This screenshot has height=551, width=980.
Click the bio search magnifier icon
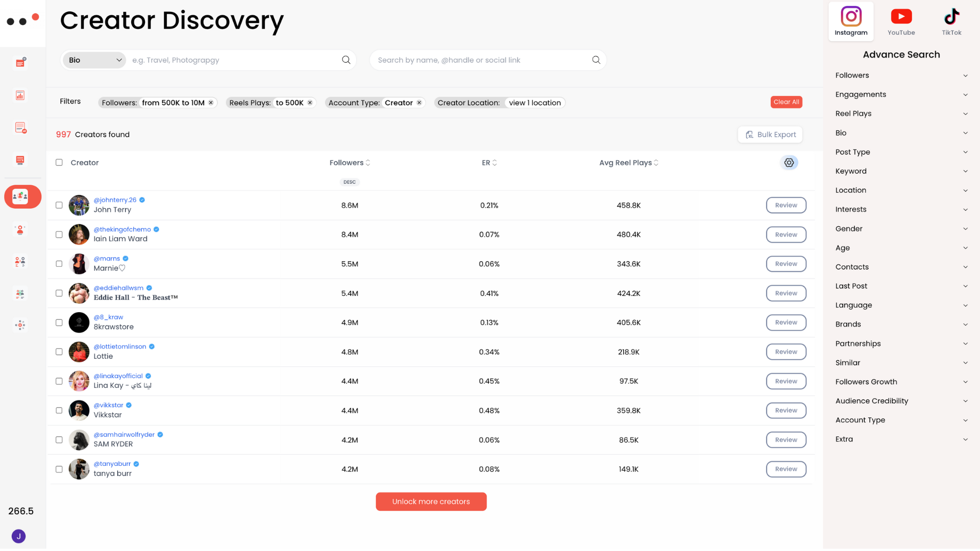[x=346, y=60]
